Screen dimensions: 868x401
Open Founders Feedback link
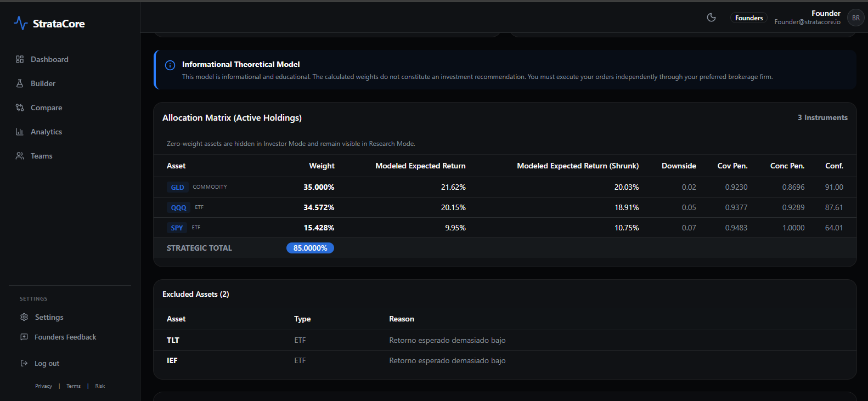coord(65,337)
